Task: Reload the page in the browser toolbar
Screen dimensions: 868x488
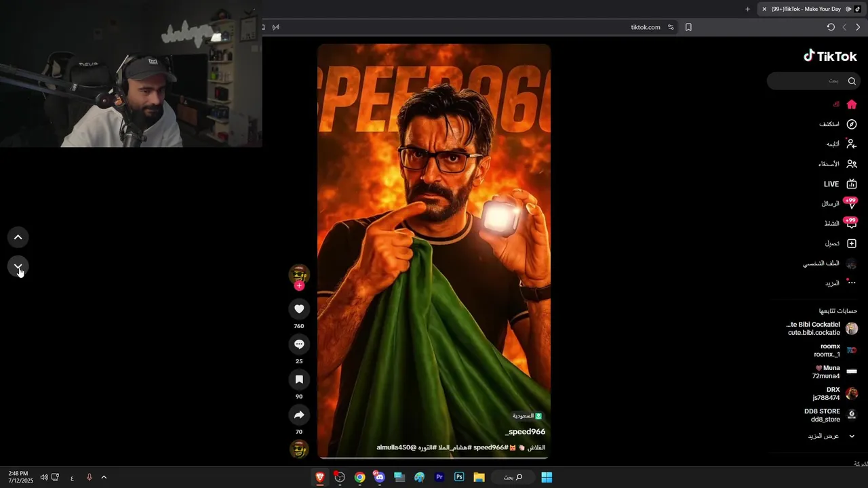Action: click(831, 27)
